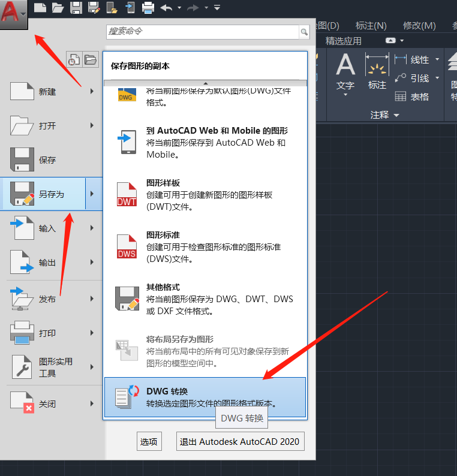Viewport: 457px width, 476px height.
Task: Expand the 输入 submenu arrow
Action: (92, 228)
